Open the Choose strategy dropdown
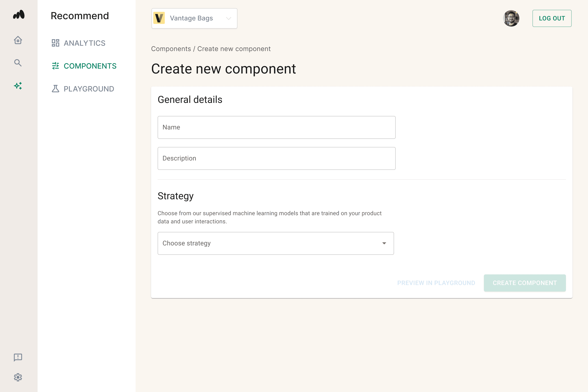 [275, 243]
